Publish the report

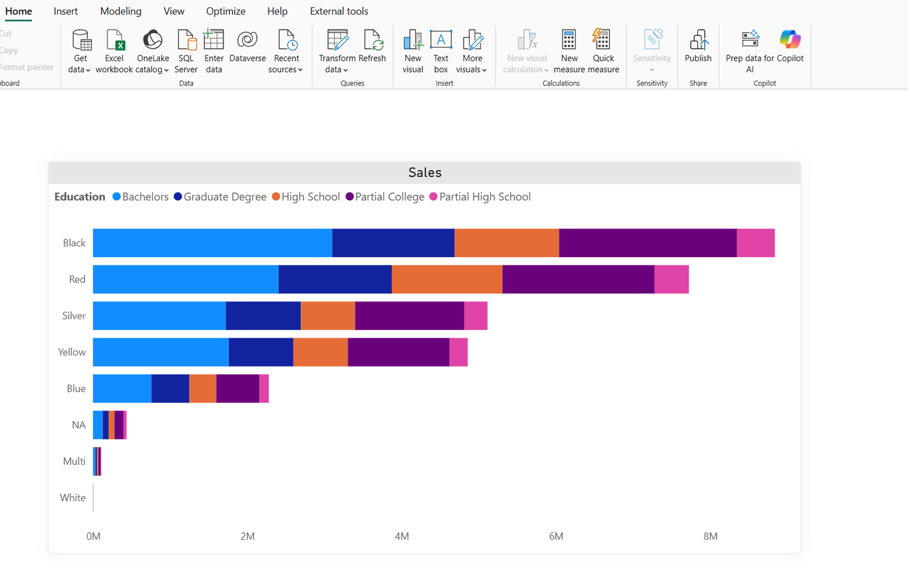(698, 51)
